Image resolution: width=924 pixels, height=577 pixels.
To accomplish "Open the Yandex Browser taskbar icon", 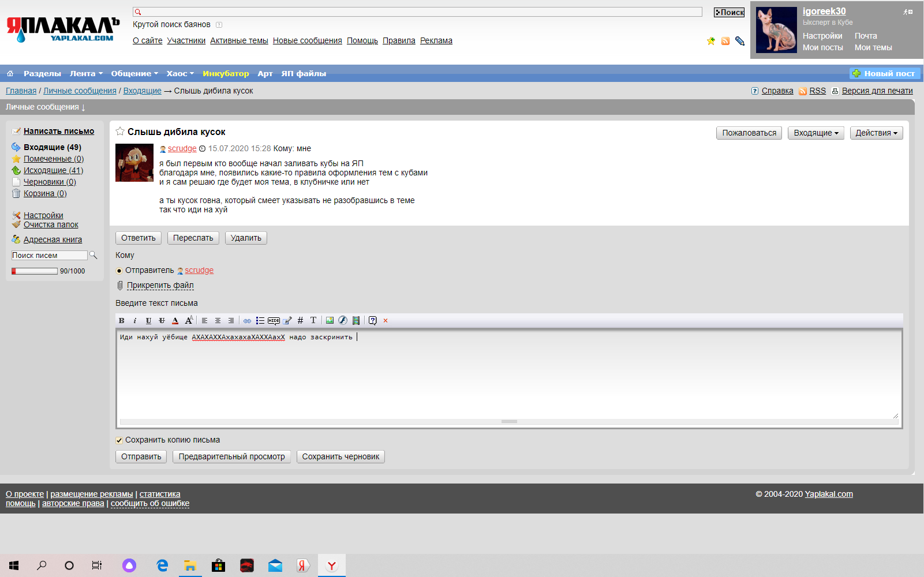I will 332,565.
